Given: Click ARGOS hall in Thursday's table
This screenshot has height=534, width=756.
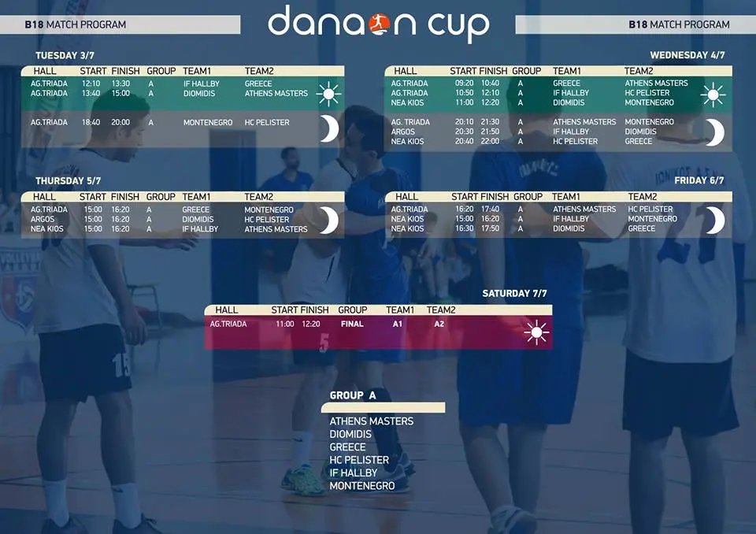Looking at the screenshot, I should coord(43,220).
